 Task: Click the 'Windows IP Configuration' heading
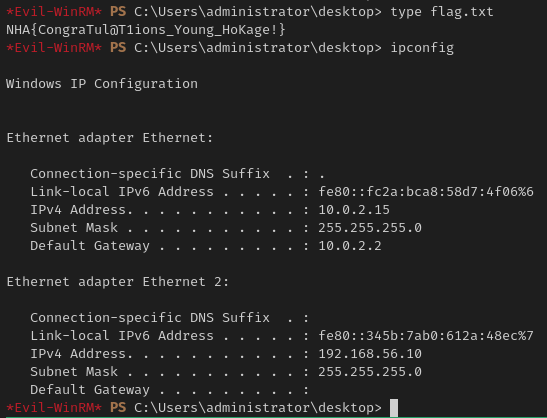102,84
